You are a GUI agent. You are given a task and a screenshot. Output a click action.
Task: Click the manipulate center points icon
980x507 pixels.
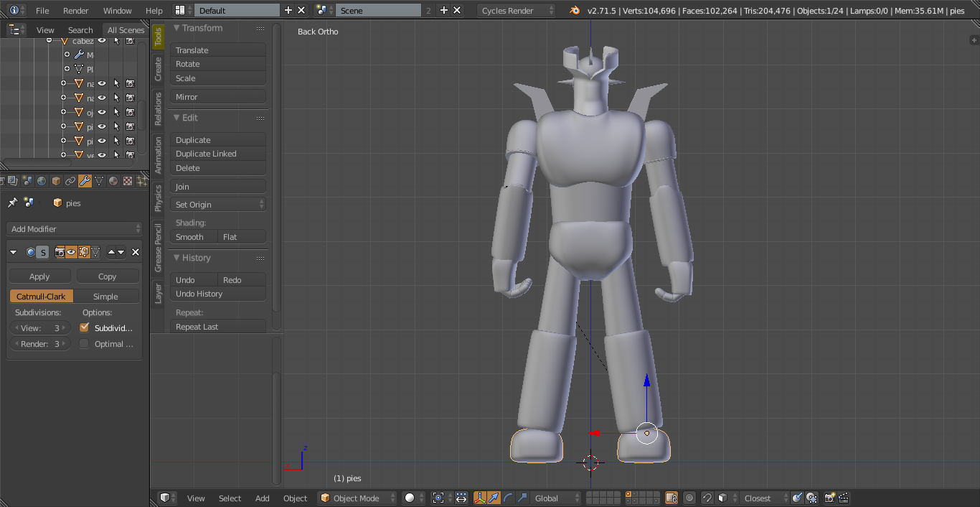[x=461, y=498]
